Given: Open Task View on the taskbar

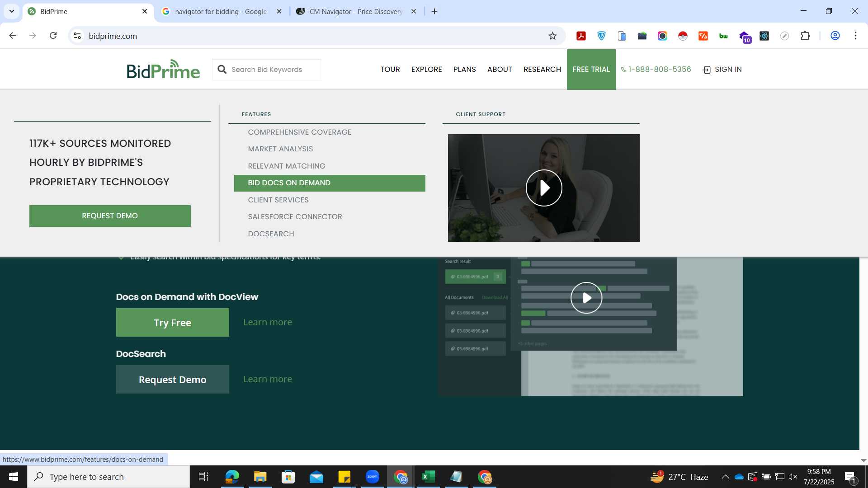Looking at the screenshot, I should click(203, 477).
